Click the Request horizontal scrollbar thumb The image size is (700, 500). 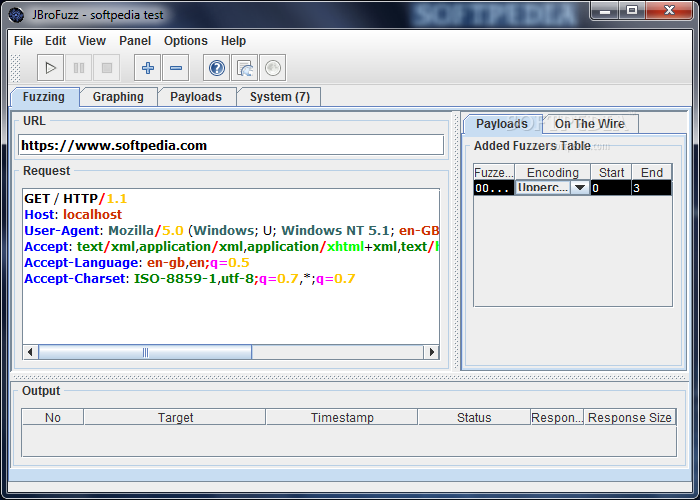[145, 352]
